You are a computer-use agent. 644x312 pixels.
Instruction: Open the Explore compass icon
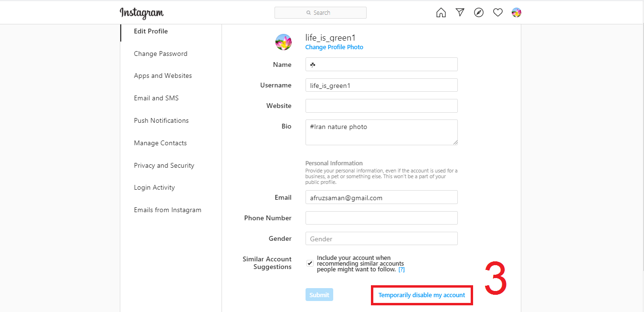479,13
